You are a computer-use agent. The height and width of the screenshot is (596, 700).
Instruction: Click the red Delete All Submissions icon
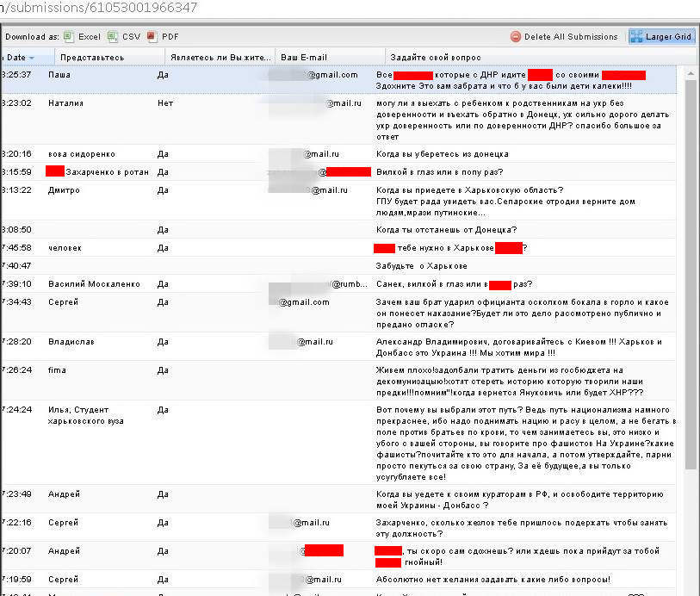pyautogui.click(x=516, y=37)
